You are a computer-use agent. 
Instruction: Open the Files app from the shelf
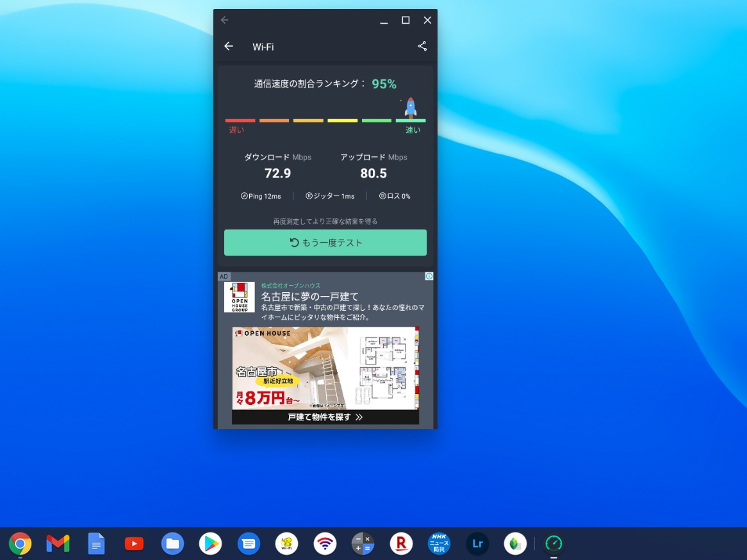172,543
